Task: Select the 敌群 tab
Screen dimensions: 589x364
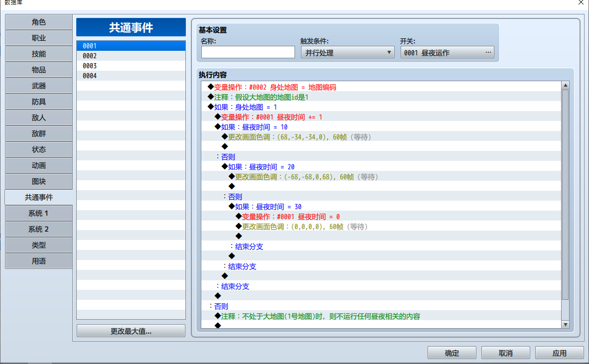Action: click(x=39, y=133)
